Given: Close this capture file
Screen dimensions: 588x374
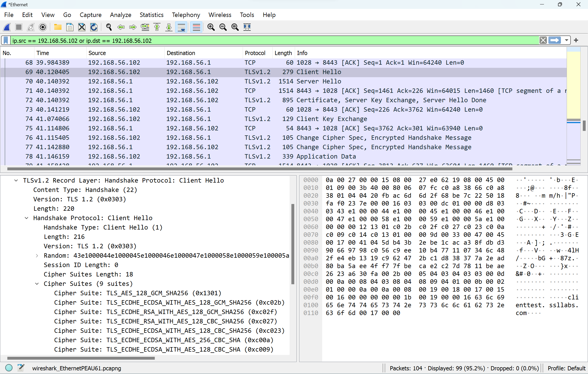Looking at the screenshot, I should [x=82, y=27].
